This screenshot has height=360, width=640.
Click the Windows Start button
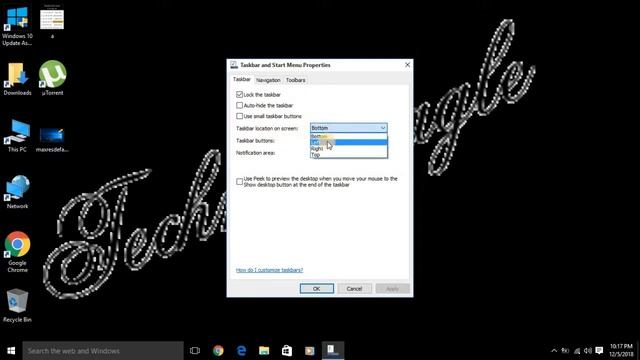pyautogui.click(x=11, y=351)
